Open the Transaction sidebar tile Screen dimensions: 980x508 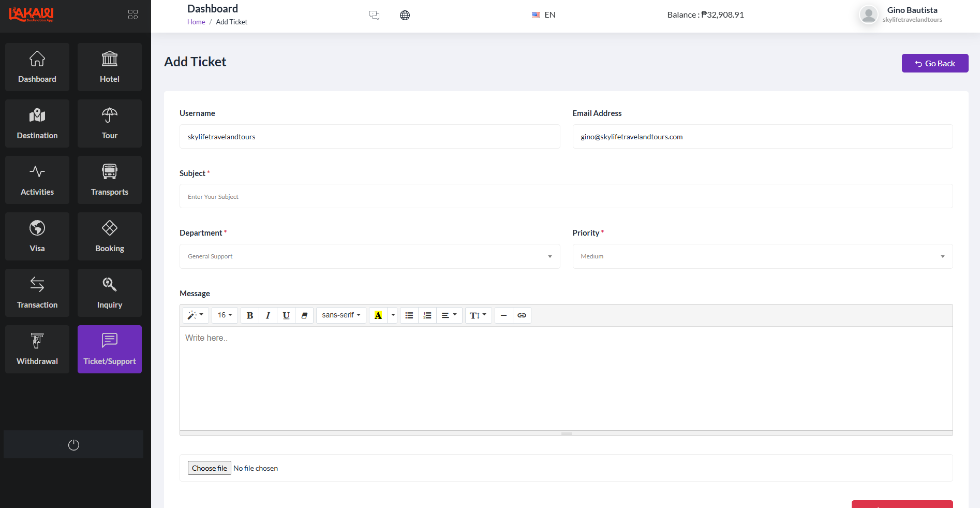point(37,293)
